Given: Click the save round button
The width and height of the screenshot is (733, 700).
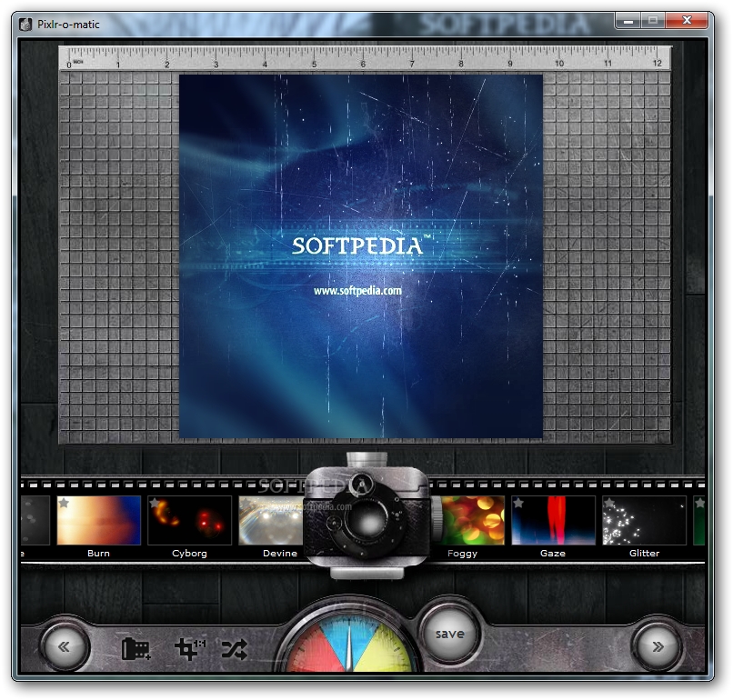Looking at the screenshot, I should [449, 635].
